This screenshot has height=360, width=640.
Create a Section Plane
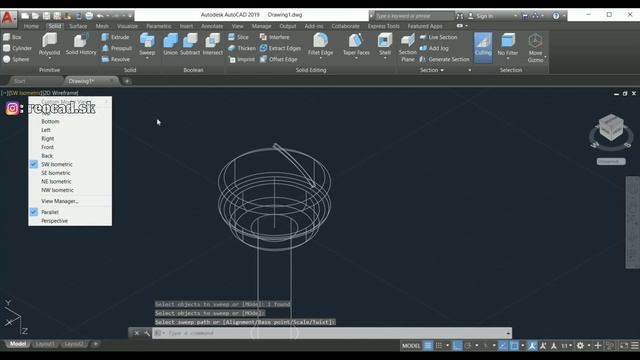coord(407,47)
